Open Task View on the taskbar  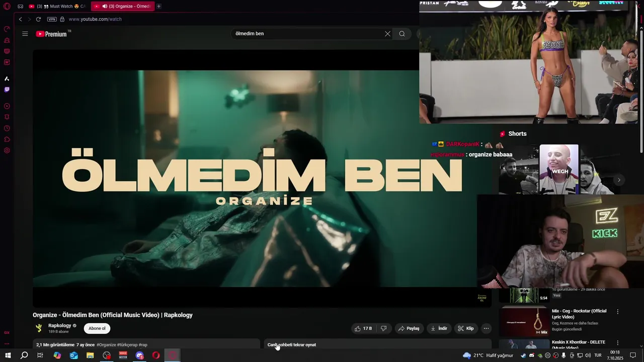(40, 355)
